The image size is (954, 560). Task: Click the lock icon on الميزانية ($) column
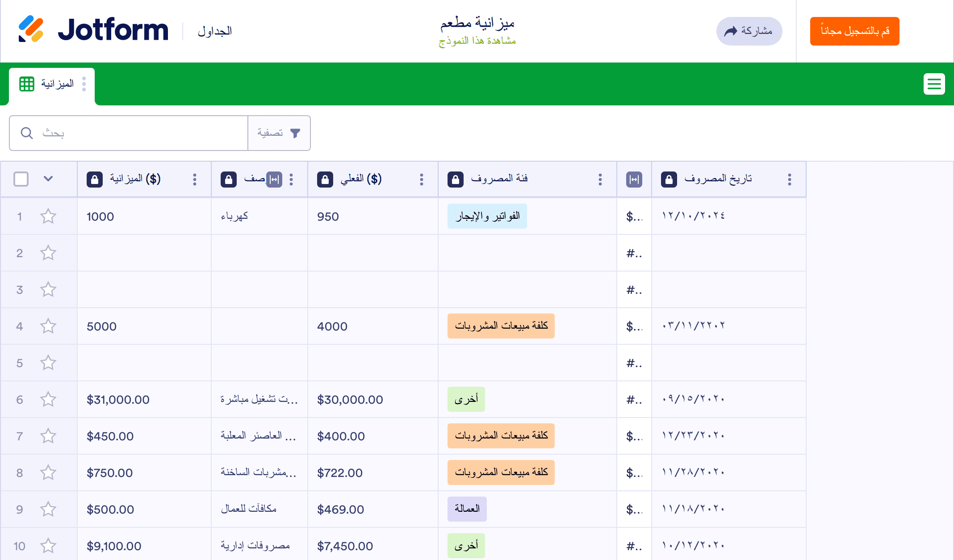coord(95,180)
